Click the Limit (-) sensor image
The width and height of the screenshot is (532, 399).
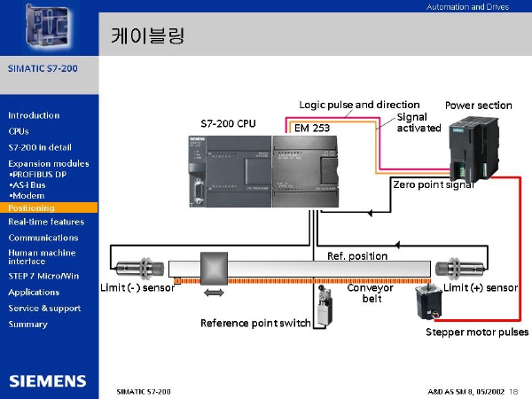(x=140, y=269)
